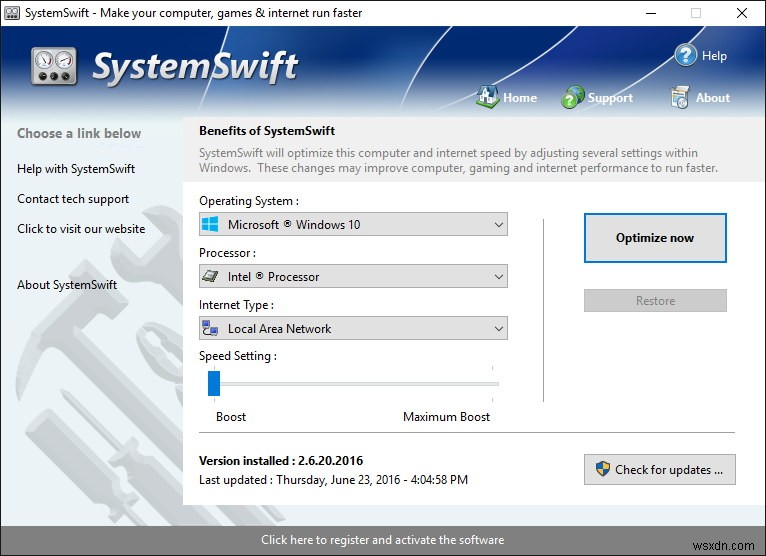Click the chip icon in Processor box
Viewport: 766px width, 556px height.
pos(210,276)
